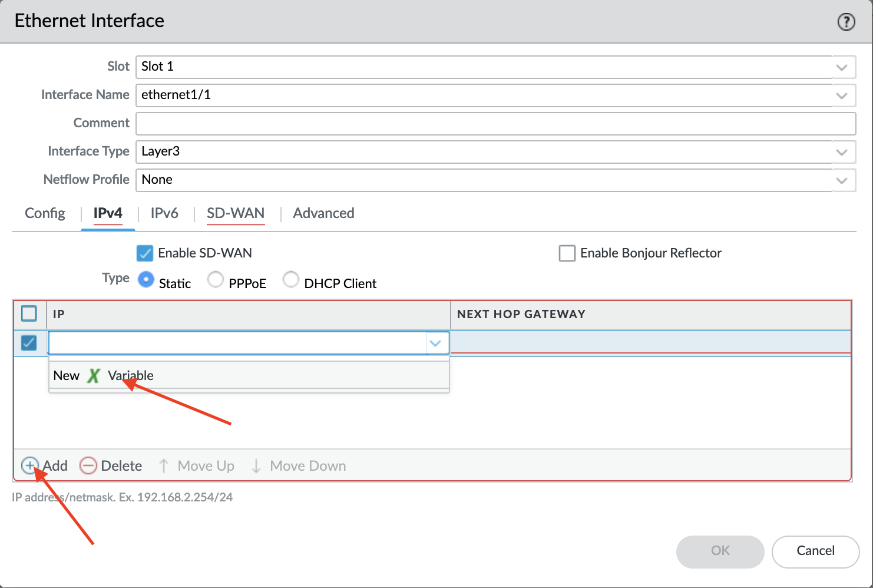This screenshot has width=873, height=588.
Task: Open the Interface Name dropdown
Action: click(841, 95)
